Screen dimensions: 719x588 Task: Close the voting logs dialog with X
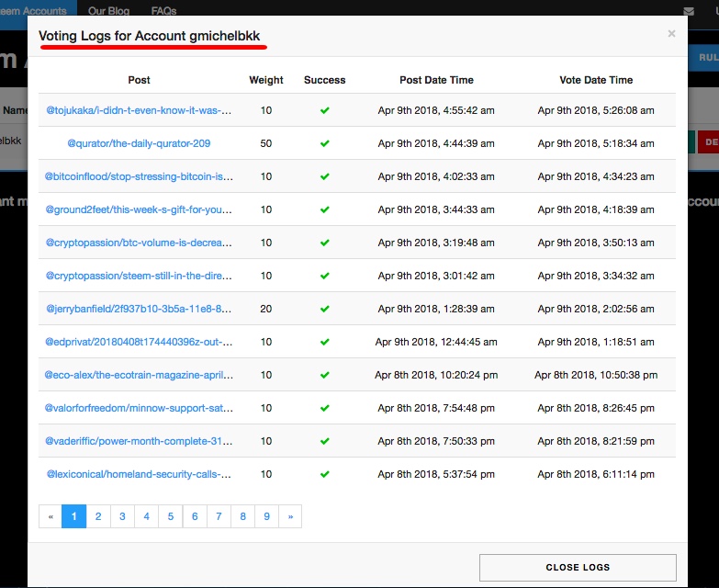[x=671, y=33]
